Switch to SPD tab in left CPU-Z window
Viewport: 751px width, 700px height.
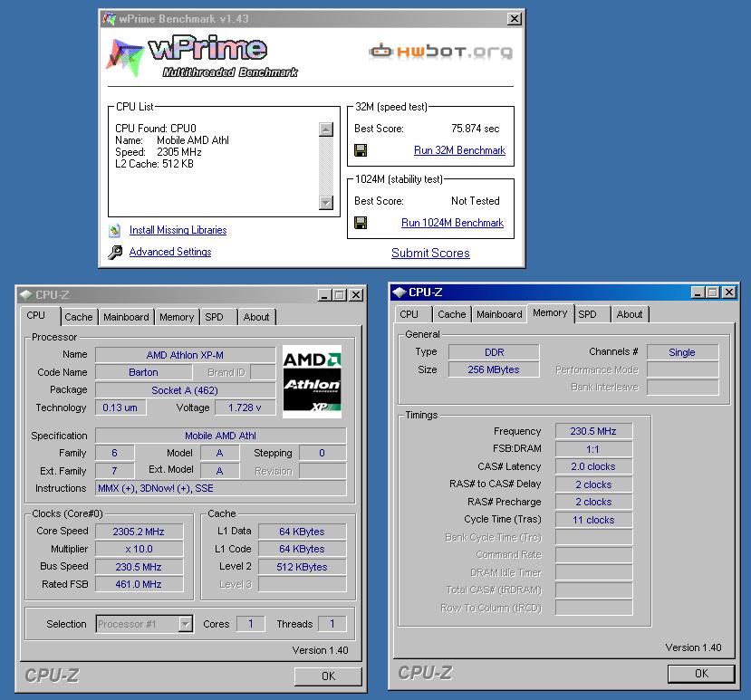214,317
